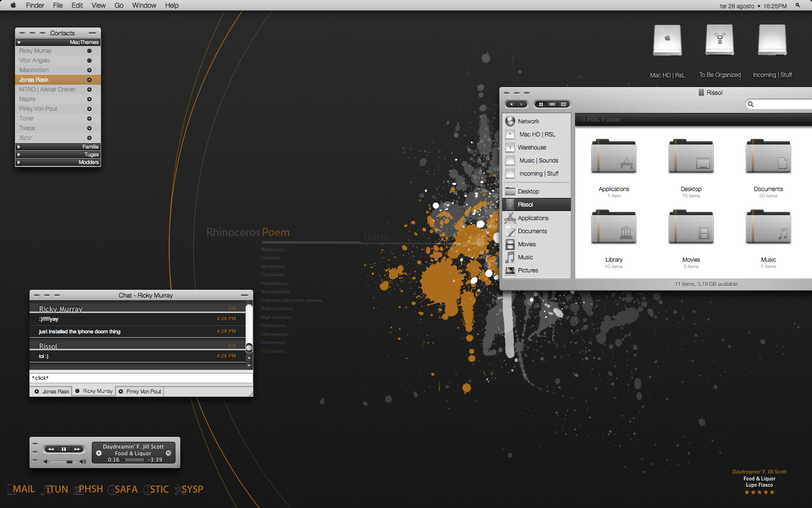Image resolution: width=812 pixels, height=508 pixels.
Task: Open the To Be Organized desktop drive
Action: [x=720, y=41]
